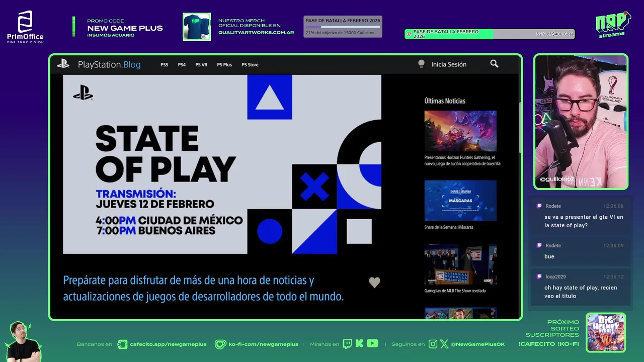Image resolution: width=644 pixels, height=362 pixels.
Task: Click the NGP streams logo
Action: point(613,25)
